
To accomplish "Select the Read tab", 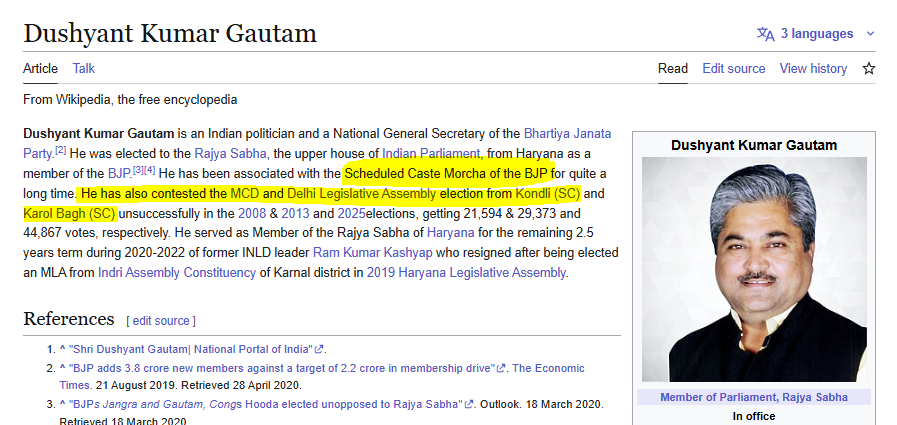I will pos(673,69).
